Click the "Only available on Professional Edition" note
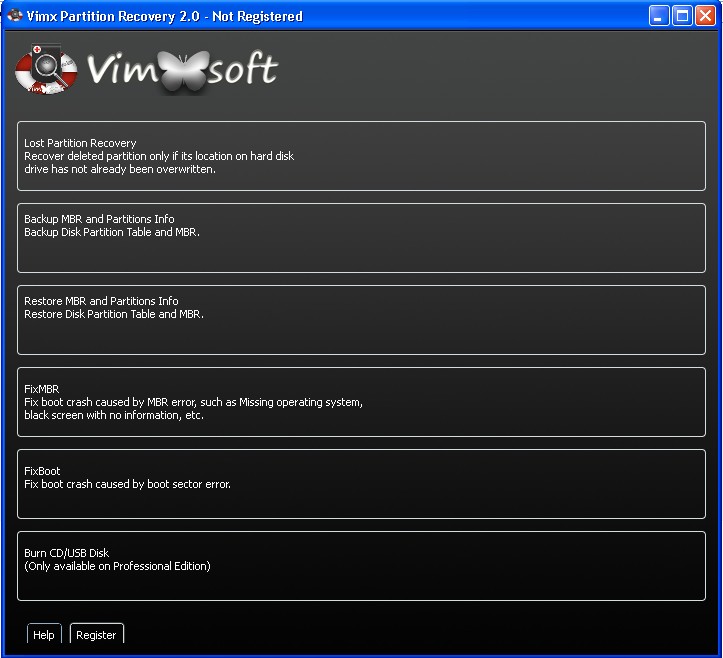 click(x=117, y=566)
